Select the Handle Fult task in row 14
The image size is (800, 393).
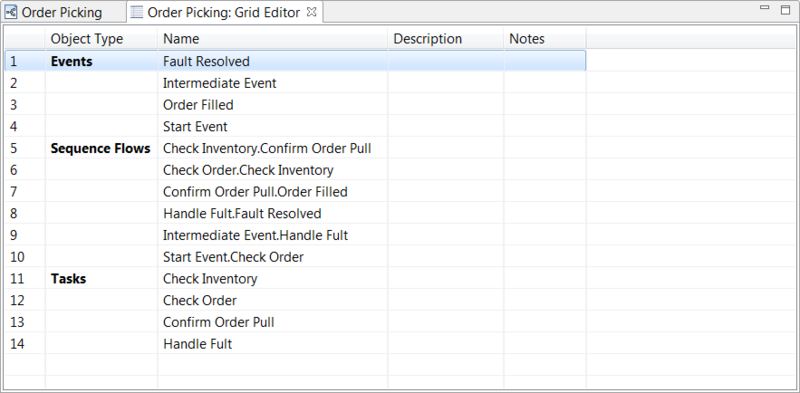272,344
